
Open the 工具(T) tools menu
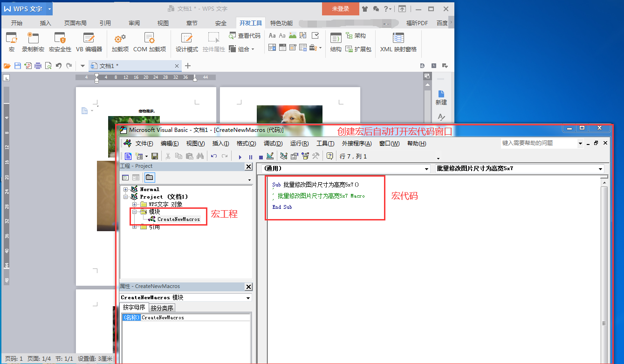[x=325, y=144]
